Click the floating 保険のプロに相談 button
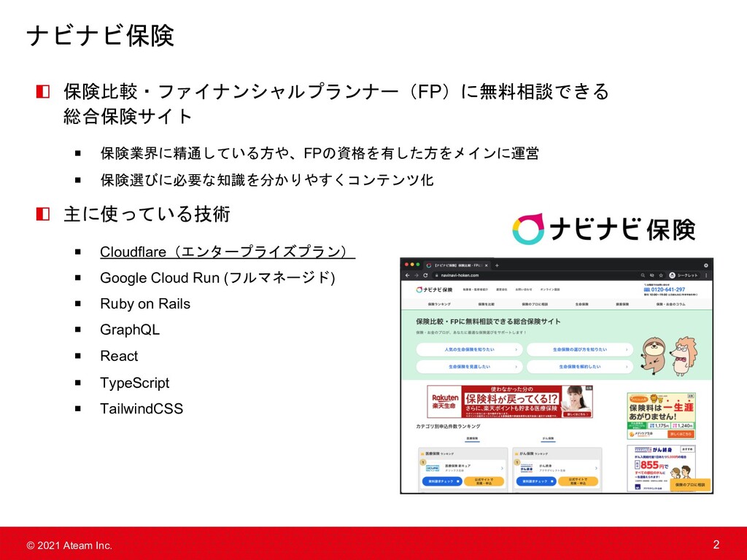This screenshot has width=747, height=560. click(x=690, y=485)
